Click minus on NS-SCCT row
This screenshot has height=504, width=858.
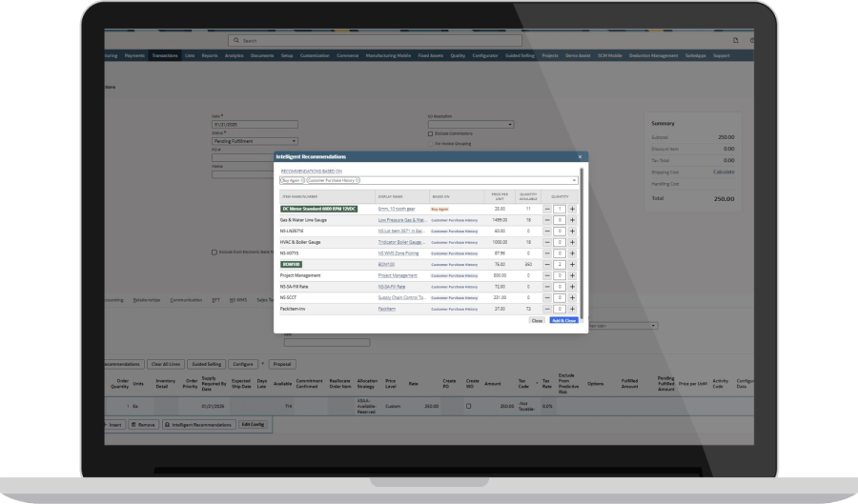pyautogui.click(x=546, y=298)
